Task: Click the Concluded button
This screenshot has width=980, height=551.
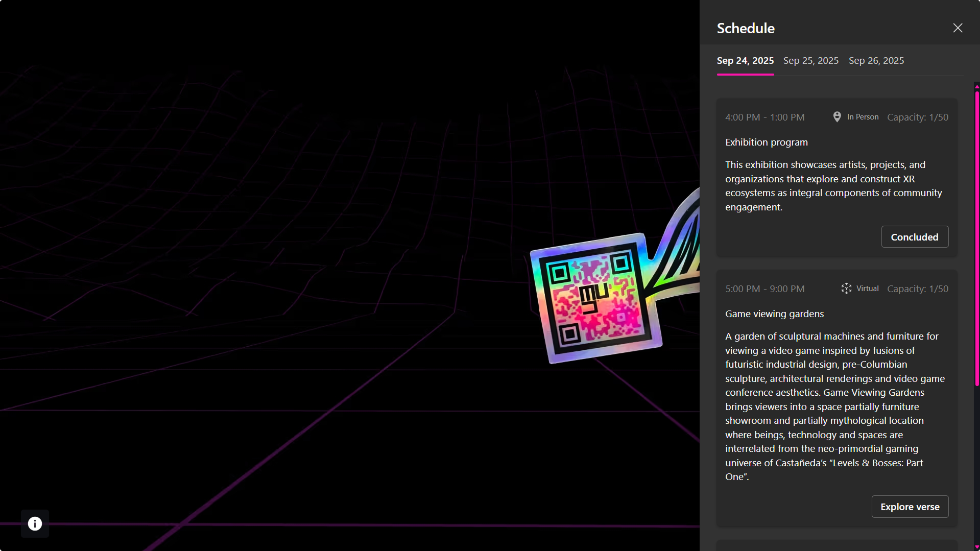Action: (914, 236)
